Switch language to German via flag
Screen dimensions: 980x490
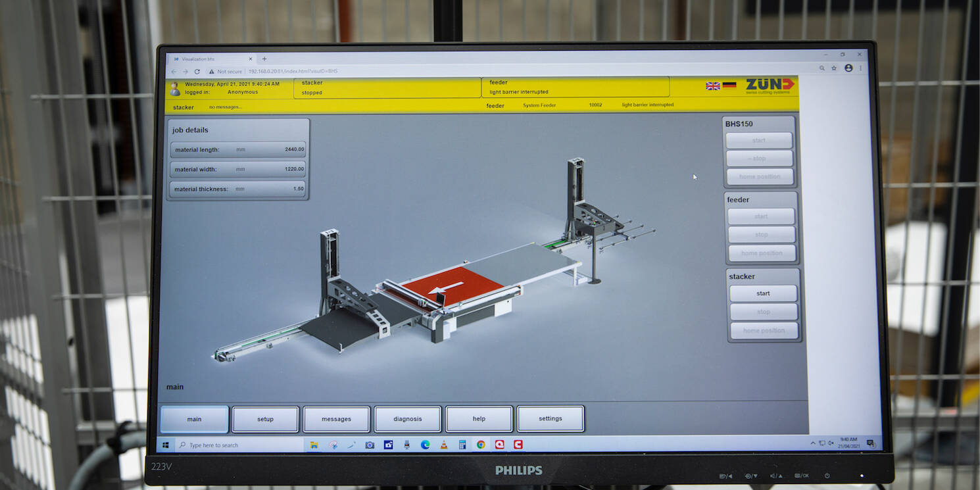click(729, 86)
